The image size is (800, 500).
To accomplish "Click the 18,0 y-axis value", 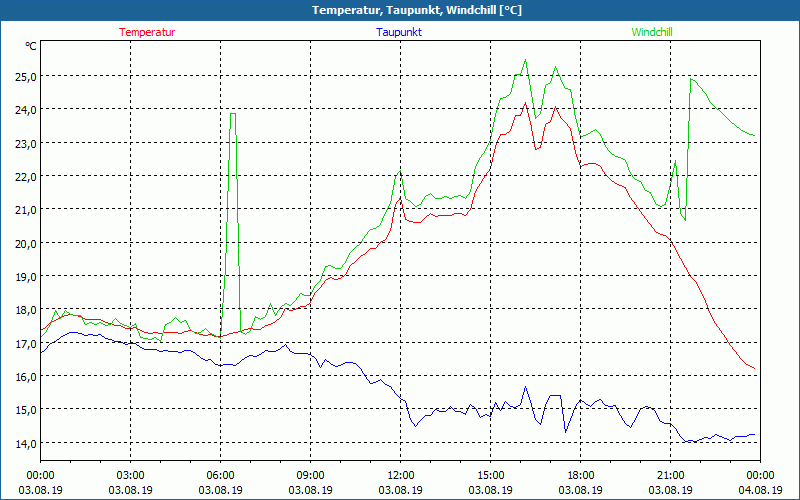I will [x=25, y=310].
